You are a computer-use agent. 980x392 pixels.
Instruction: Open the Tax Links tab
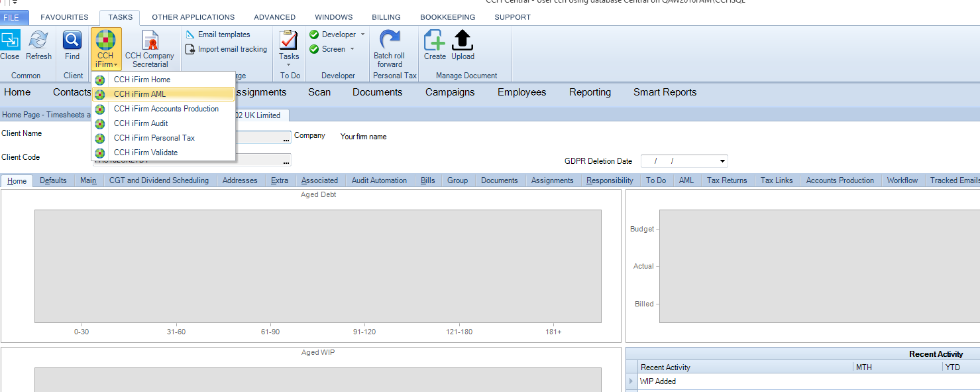pyautogui.click(x=777, y=180)
